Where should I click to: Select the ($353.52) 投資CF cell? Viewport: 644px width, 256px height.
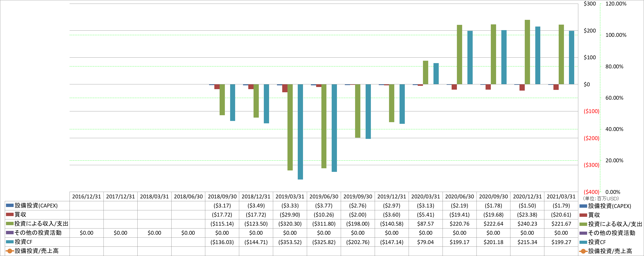pyautogui.click(x=290, y=242)
